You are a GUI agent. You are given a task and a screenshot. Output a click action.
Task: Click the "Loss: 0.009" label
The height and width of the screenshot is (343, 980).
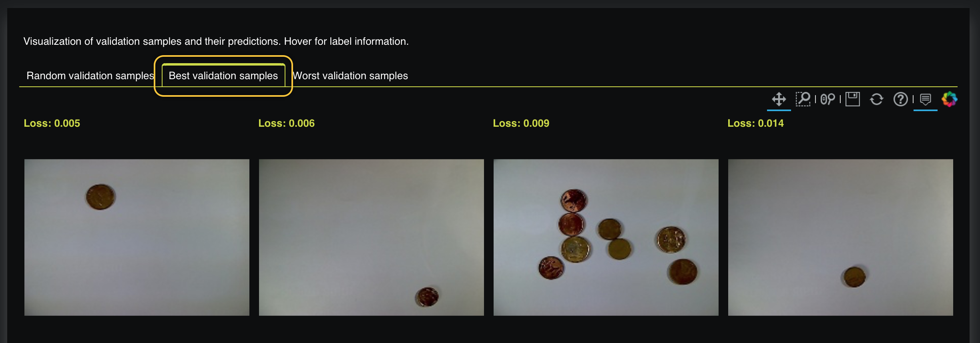[521, 123]
